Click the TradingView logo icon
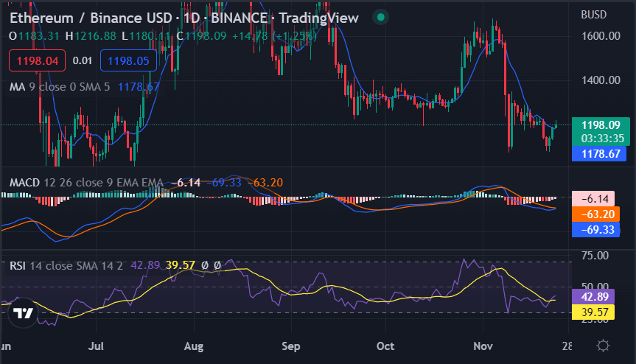This screenshot has height=364, width=636. [x=23, y=313]
